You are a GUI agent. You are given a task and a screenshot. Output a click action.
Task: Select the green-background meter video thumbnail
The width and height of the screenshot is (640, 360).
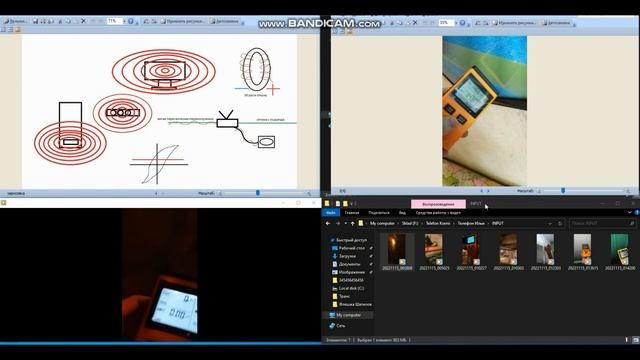[x=620, y=249]
